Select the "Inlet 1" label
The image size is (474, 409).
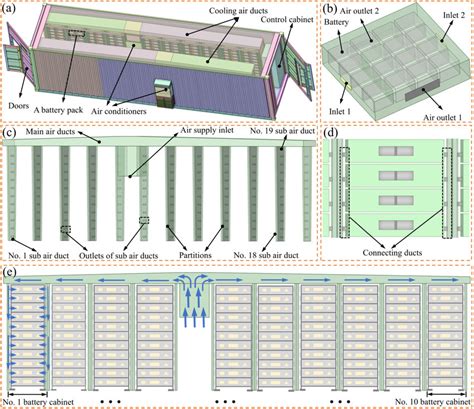(340, 111)
